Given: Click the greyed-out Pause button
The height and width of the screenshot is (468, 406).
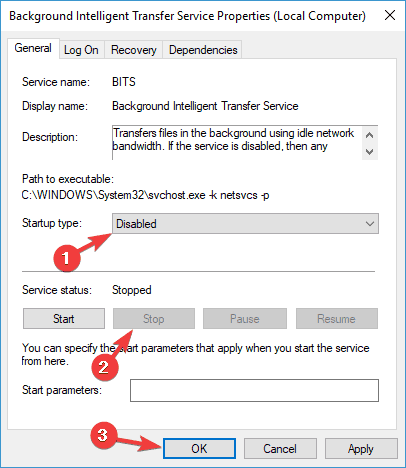Looking at the screenshot, I should point(245,319).
